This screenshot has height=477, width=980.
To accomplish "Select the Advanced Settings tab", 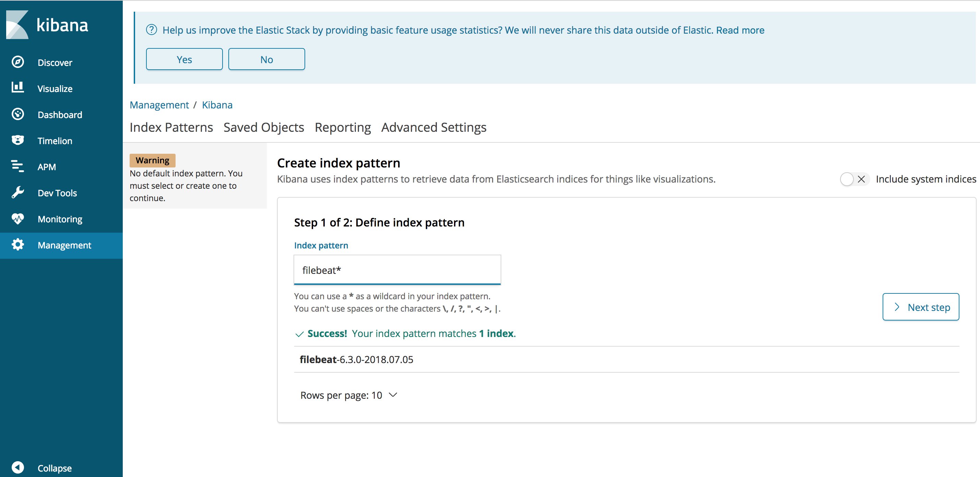I will coord(434,128).
